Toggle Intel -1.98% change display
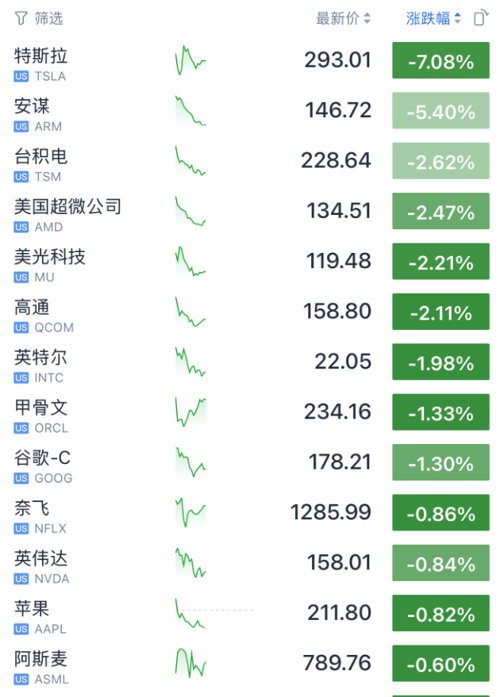 pyautogui.click(x=440, y=362)
